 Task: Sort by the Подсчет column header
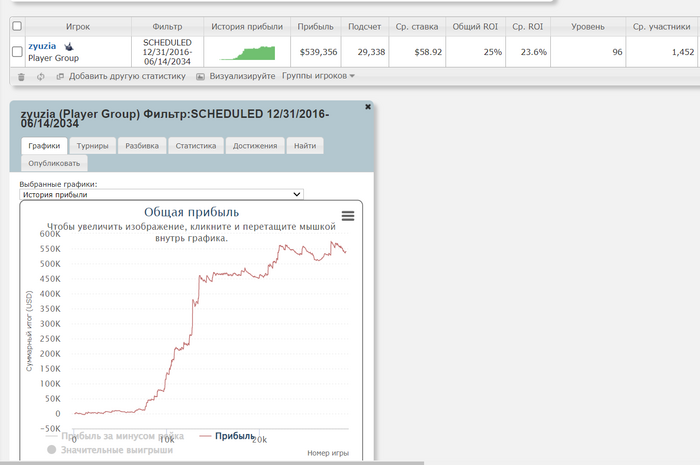[x=365, y=27]
